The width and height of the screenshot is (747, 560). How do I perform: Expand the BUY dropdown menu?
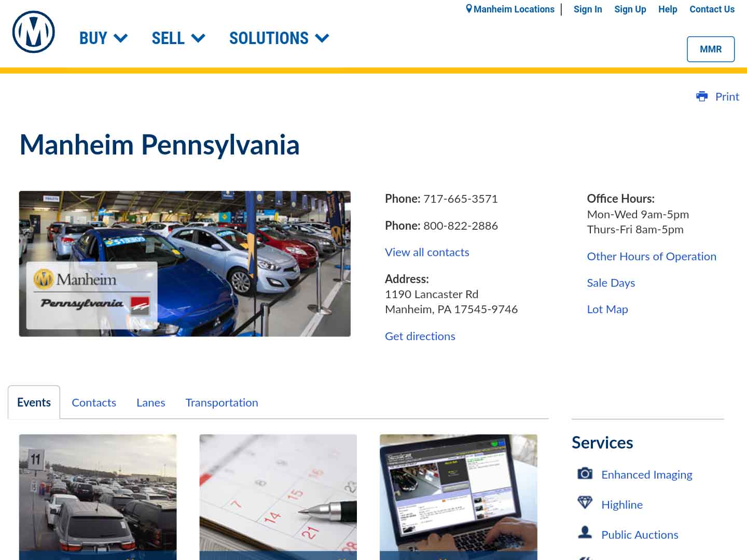(103, 38)
